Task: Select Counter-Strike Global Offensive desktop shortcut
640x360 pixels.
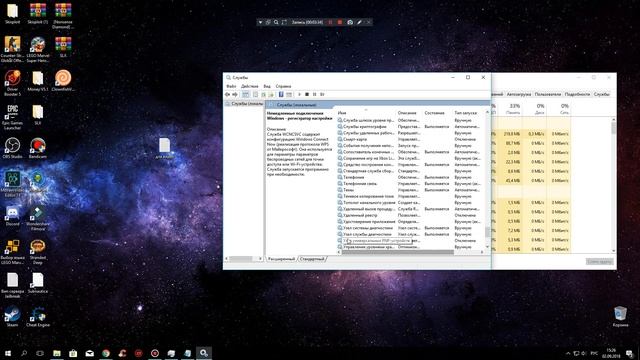Action: 12,49
